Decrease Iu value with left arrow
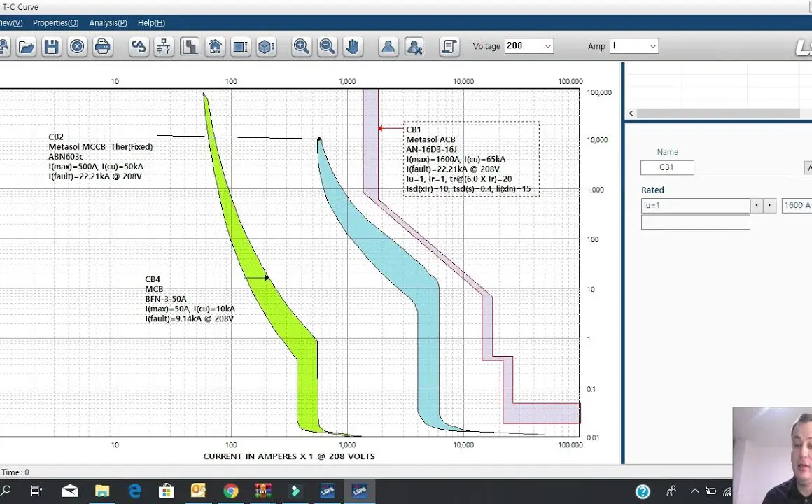Screen dimensions: 812x504 [757, 205]
